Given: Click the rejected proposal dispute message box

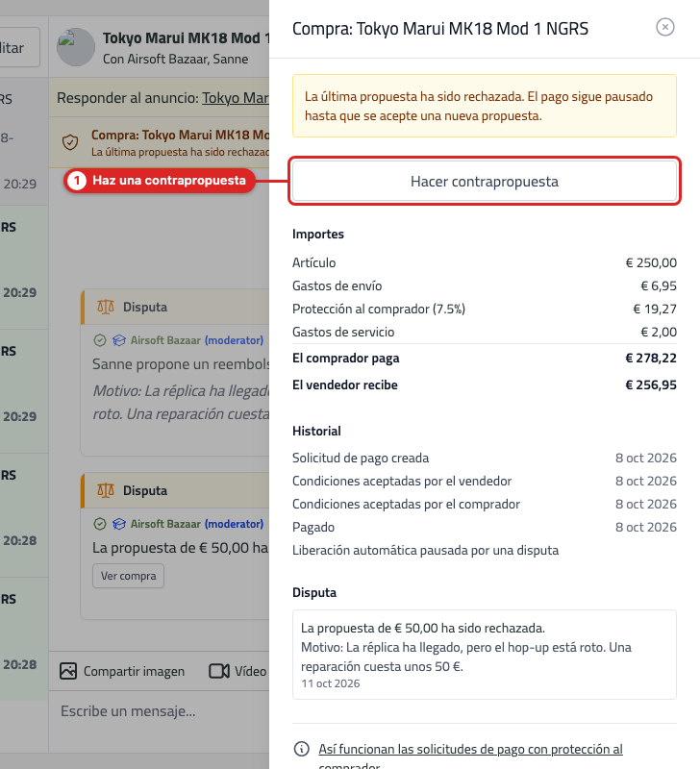Looking at the screenshot, I should click(x=485, y=655).
